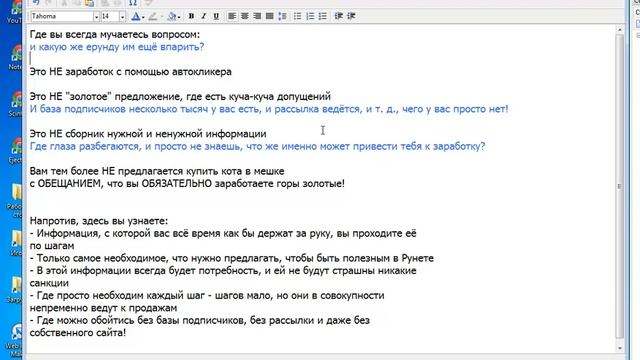Click the line starting '- Информация, с которой вас'
The height and width of the screenshot is (360, 640).
[223, 233]
